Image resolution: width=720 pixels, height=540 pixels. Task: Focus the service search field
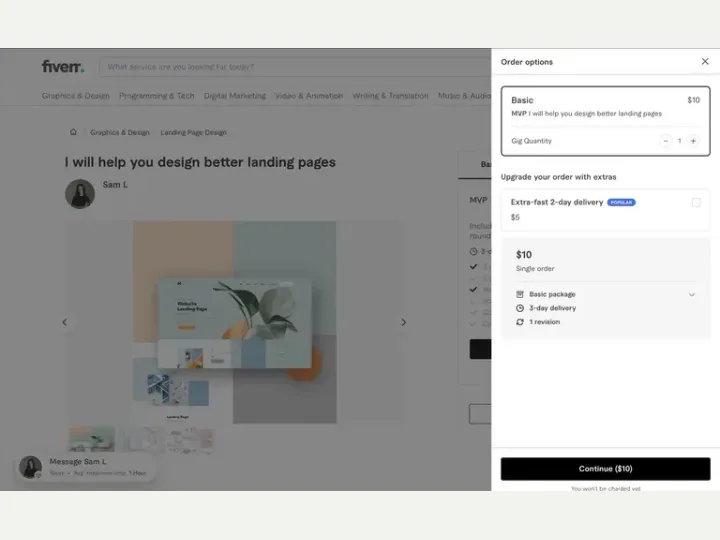(x=295, y=67)
